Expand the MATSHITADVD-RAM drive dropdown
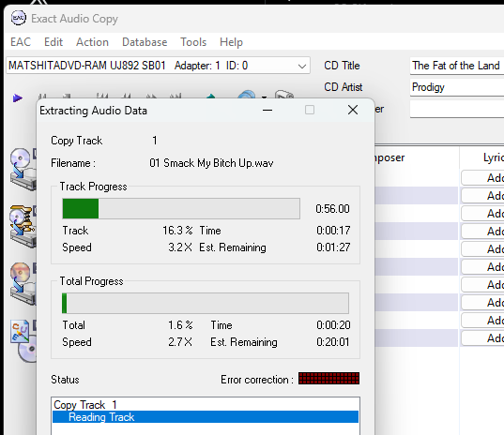Viewport: 504px width, 435px height. [302, 66]
